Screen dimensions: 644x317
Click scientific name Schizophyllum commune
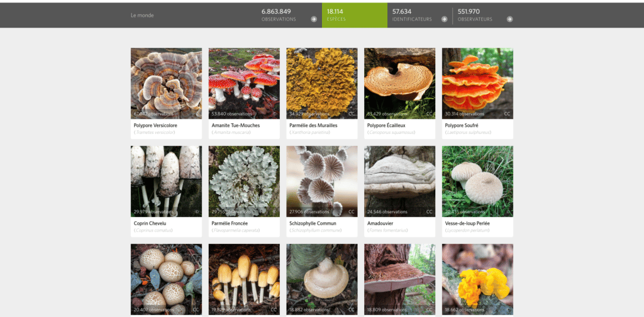click(x=316, y=230)
